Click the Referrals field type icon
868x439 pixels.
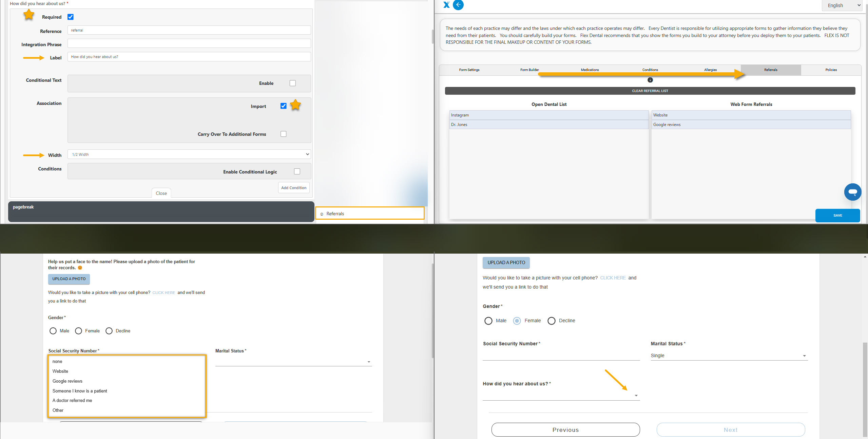322,214
